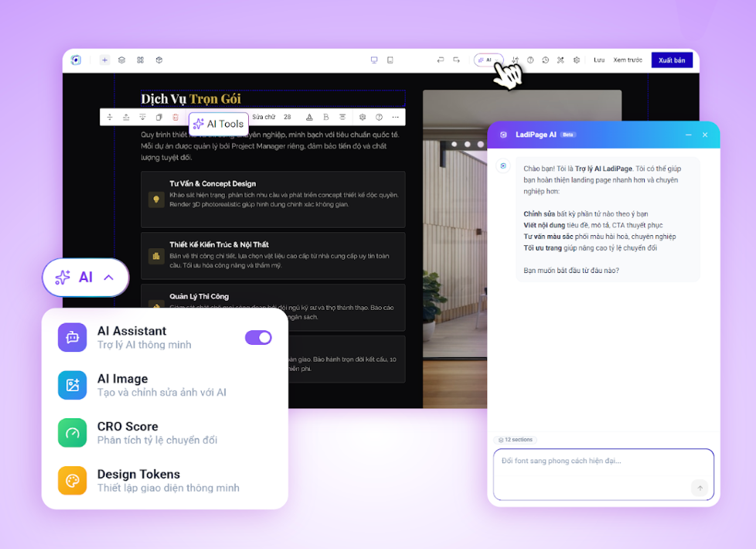The image size is (756, 549).
Task: Select the 3D cube icon on the toolbar
Action: point(158,60)
